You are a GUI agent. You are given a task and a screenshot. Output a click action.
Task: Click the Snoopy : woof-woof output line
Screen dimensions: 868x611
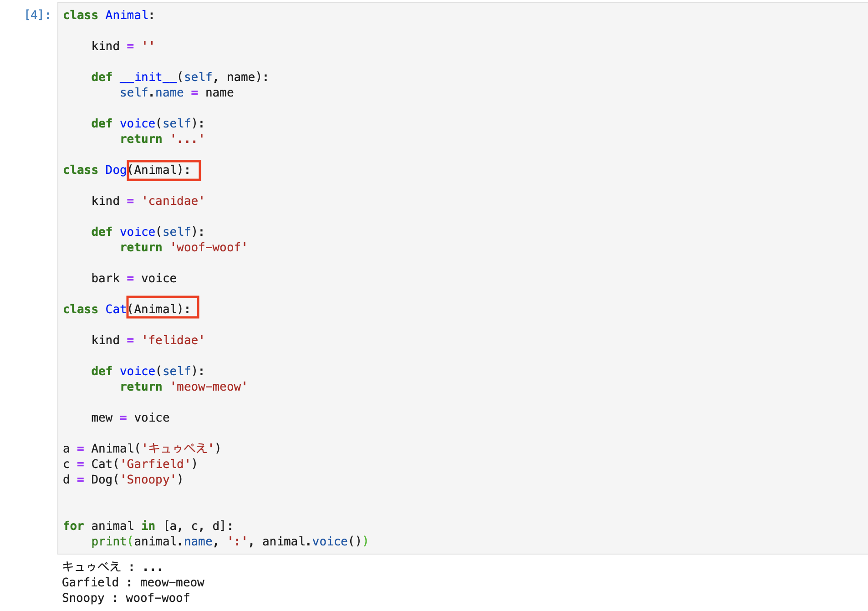126,597
